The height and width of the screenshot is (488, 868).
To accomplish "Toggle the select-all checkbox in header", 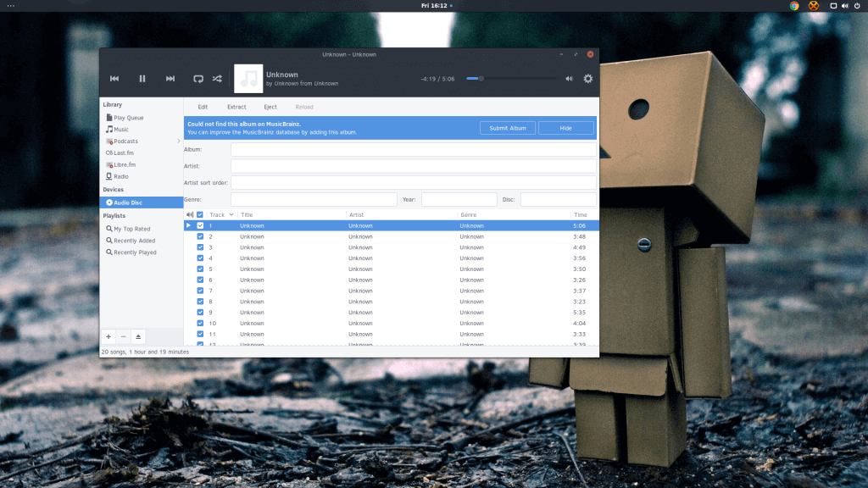I will click(200, 214).
